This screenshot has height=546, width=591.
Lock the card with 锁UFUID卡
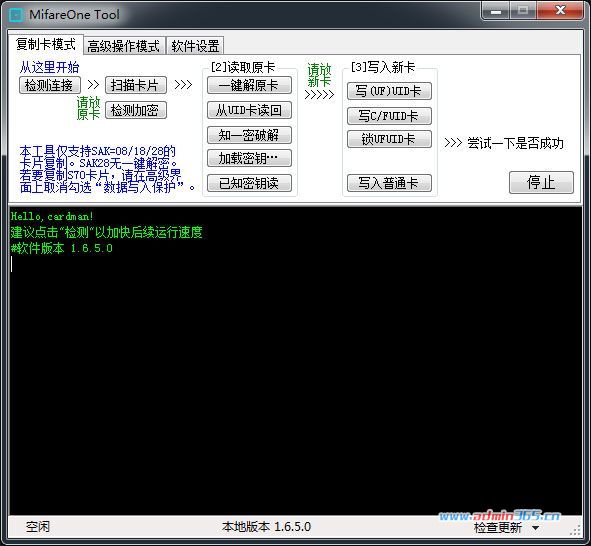click(389, 139)
